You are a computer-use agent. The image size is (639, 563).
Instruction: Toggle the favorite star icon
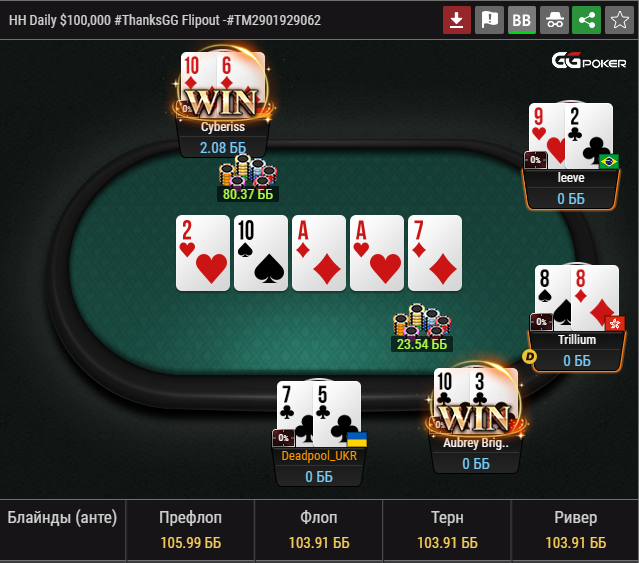[x=619, y=20]
